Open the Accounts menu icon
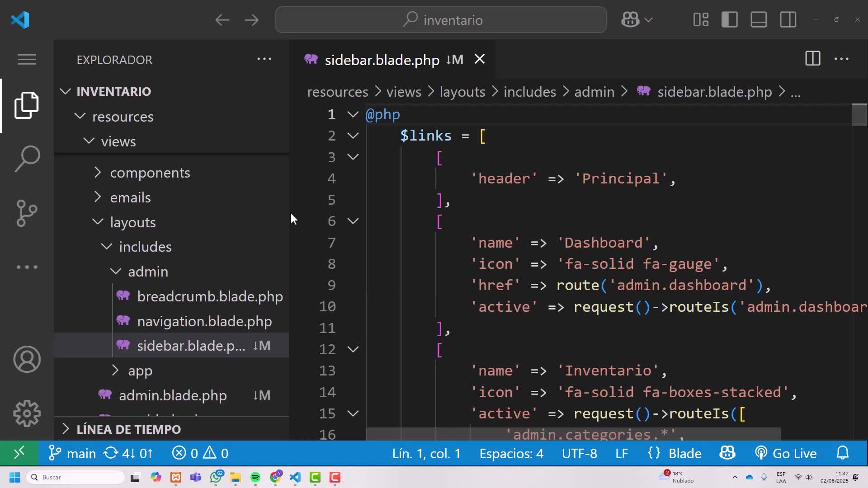 pyautogui.click(x=27, y=359)
